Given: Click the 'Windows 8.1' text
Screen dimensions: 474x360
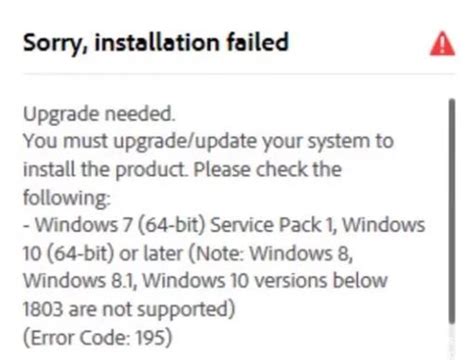Looking at the screenshot, I should 79,281.
